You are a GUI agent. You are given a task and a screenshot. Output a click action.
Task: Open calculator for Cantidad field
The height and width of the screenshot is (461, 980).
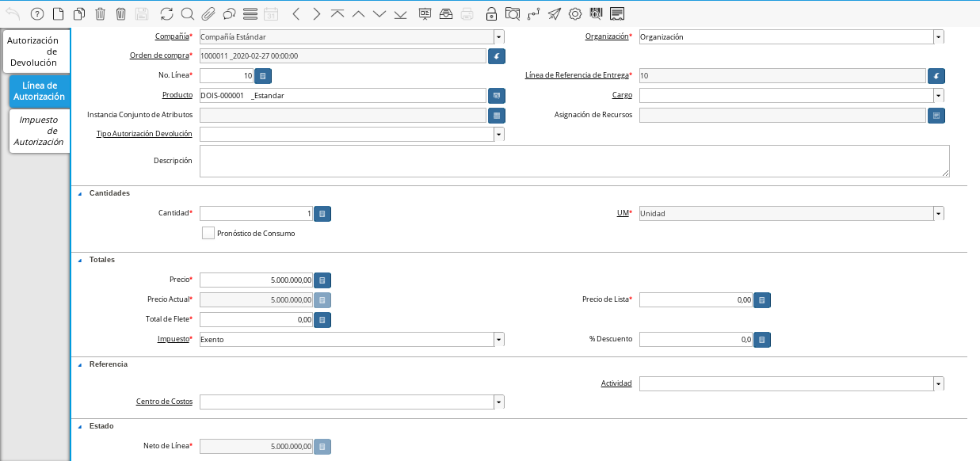pos(322,214)
